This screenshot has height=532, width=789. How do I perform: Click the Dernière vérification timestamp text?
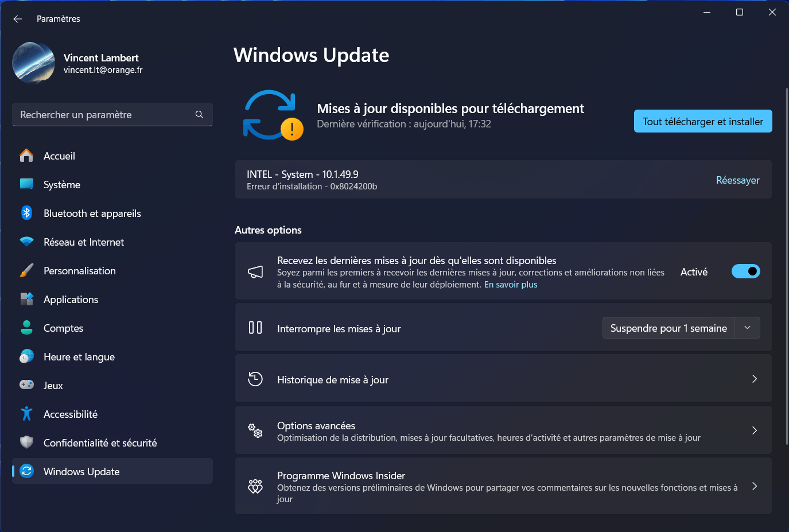coord(404,124)
